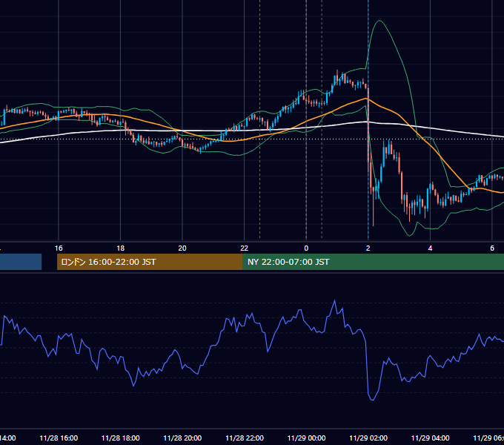Click the 6 hour label on price chart axis
Image resolution: width=504 pixels, height=445 pixels.
[x=492, y=248]
